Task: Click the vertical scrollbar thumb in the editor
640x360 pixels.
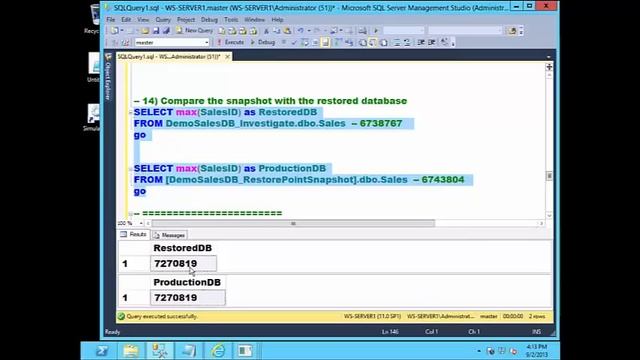Action: (x=549, y=176)
